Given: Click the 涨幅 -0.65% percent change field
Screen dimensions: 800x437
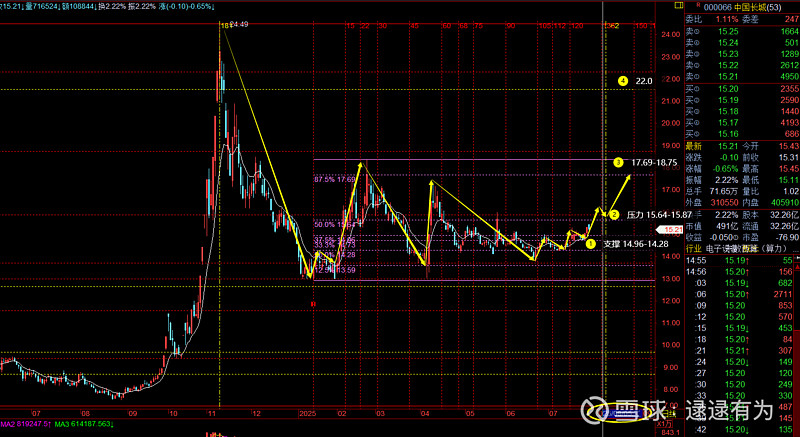Looking at the screenshot, I should click(712, 169).
